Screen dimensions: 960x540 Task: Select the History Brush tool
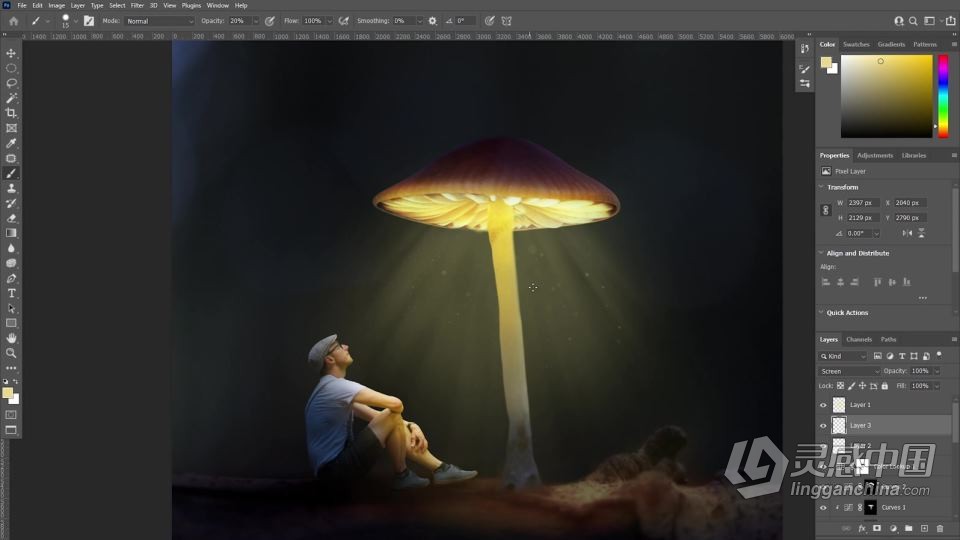pos(11,203)
